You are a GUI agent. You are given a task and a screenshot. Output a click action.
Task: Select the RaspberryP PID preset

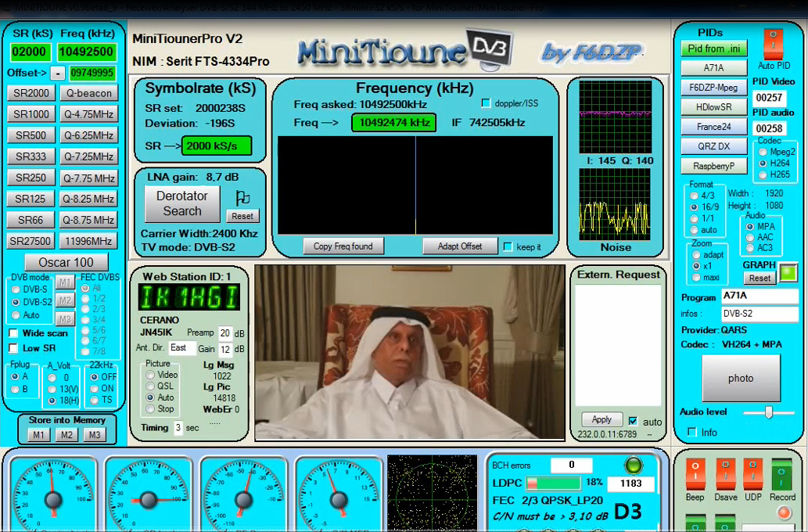click(713, 166)
